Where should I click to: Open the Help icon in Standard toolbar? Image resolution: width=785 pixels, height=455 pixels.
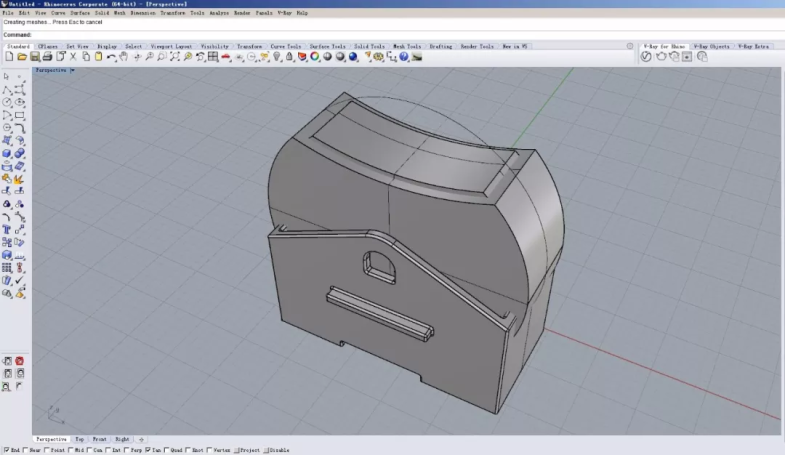click(404, 57)
